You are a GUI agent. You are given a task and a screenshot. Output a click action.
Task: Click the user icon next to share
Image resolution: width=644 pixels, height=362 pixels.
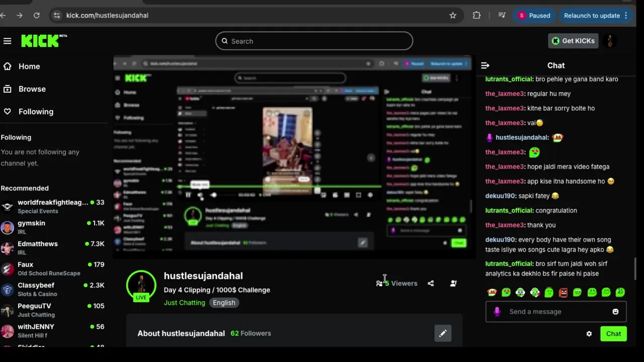[x=453, y=284]
